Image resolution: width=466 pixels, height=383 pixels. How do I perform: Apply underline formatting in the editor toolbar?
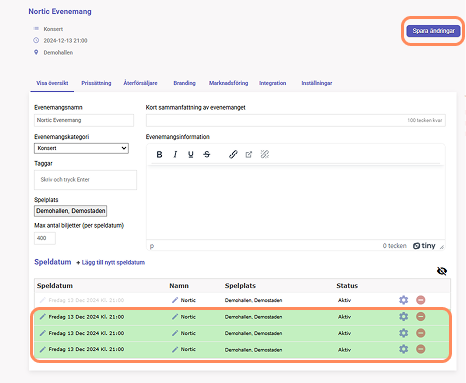coord(191,154)
